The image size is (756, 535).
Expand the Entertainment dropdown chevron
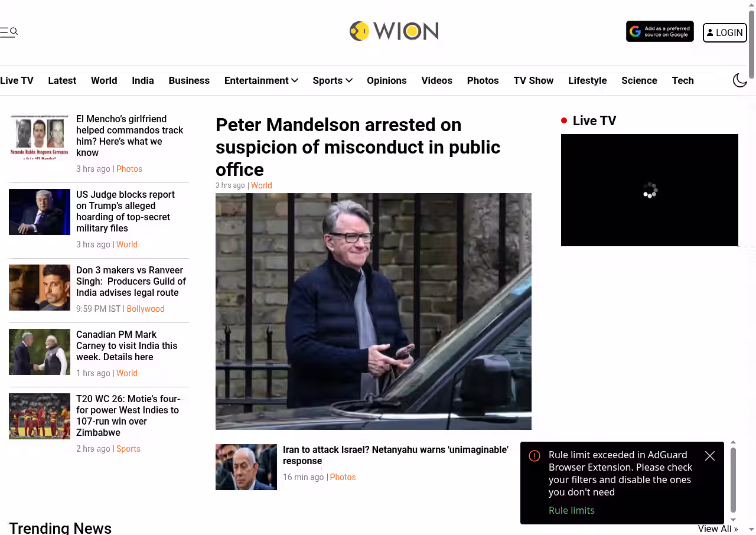(295, 80)
